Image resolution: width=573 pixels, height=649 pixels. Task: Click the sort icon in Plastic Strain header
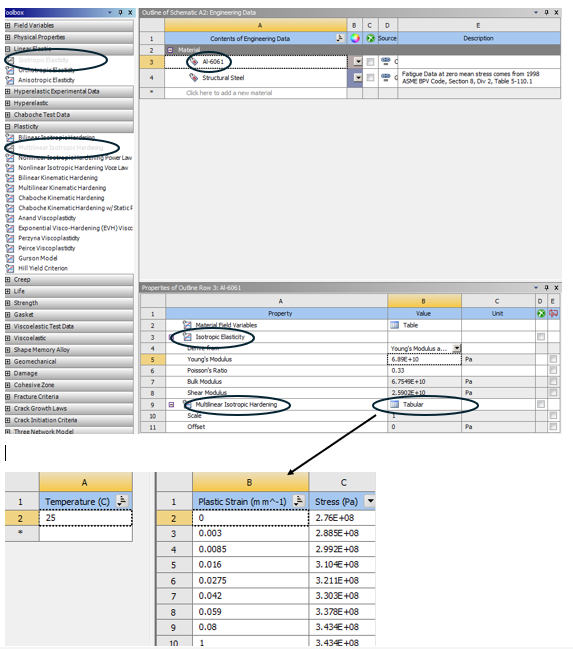click(x=299, y=501)
